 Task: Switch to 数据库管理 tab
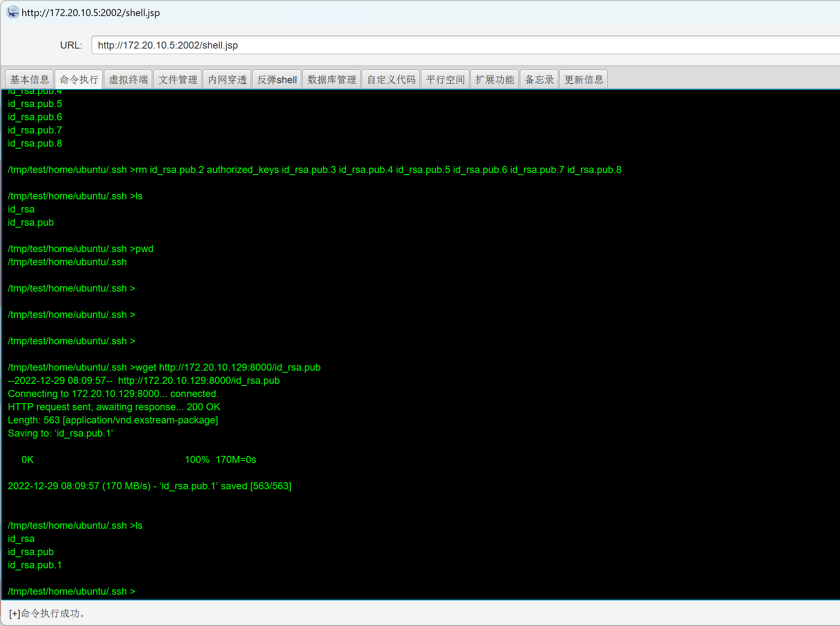click(332, 79)
